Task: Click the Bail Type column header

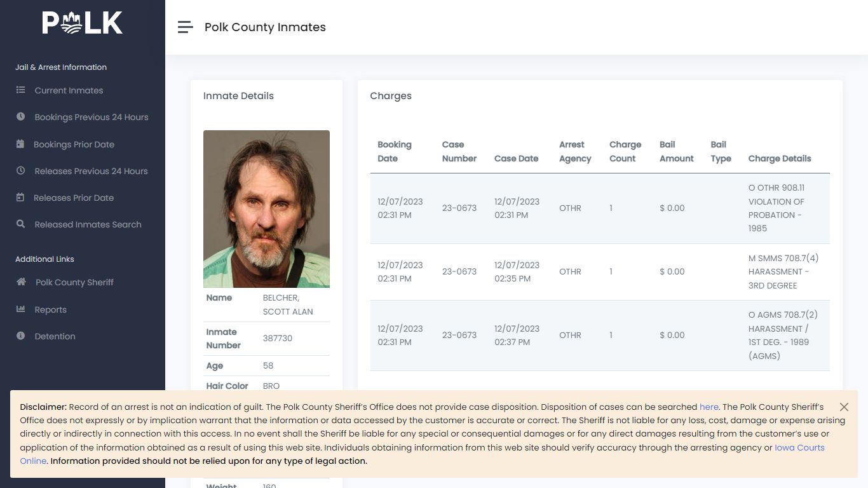Action: [721, 151]
